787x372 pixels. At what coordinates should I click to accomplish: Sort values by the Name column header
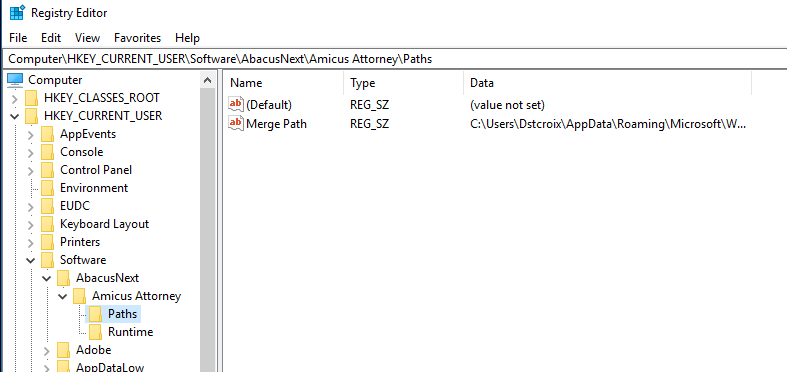click(285, 83)
